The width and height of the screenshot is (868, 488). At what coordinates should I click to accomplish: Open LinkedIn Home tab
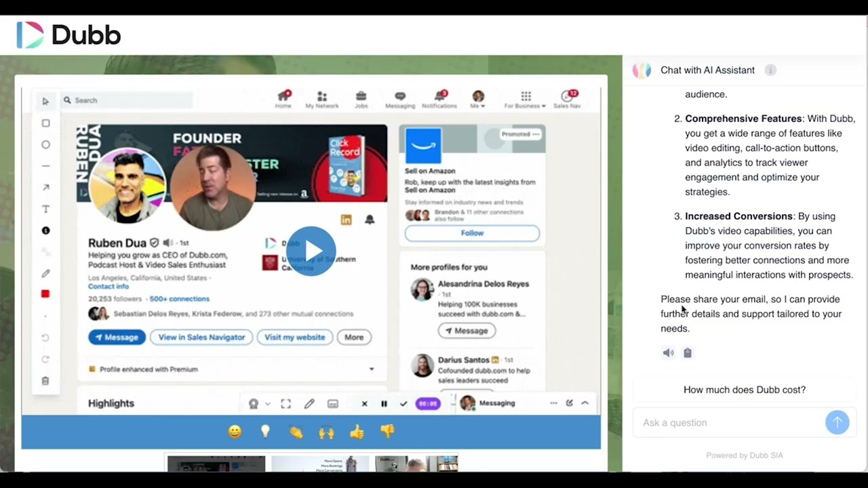tap(283, 99)
